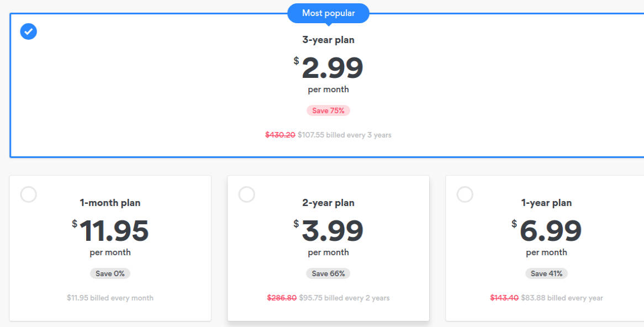Pick the 1-year plan radio button
644x327 pixels.
pyautogui.click(x=465, y=194)
